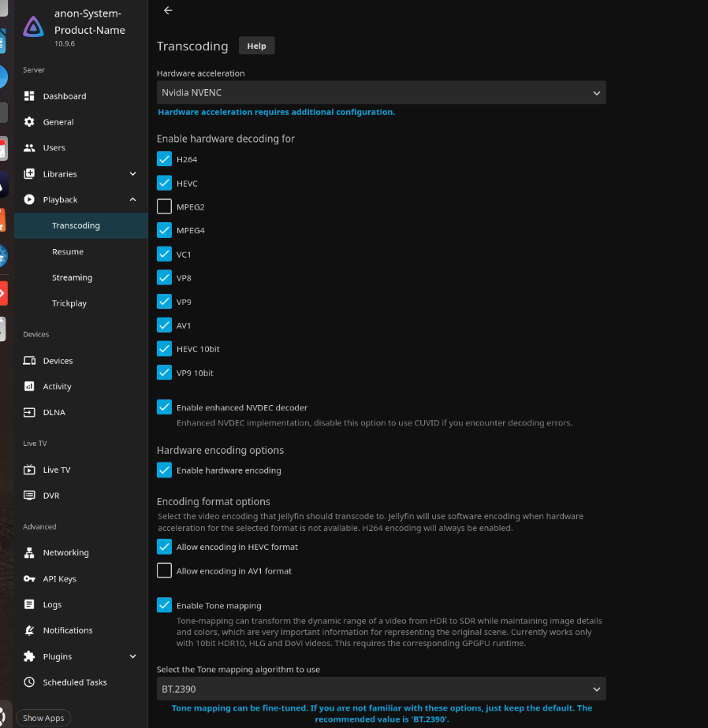Check Allow encoding in AV1 format
This screenshot has width=708, height=728.
tap(164, 571)
